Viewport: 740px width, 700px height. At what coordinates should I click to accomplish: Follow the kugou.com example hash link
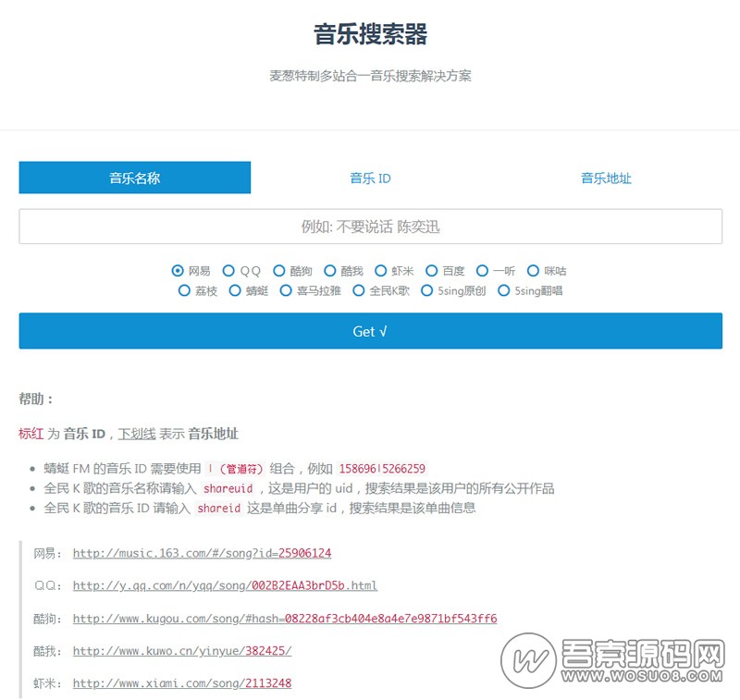285,618
